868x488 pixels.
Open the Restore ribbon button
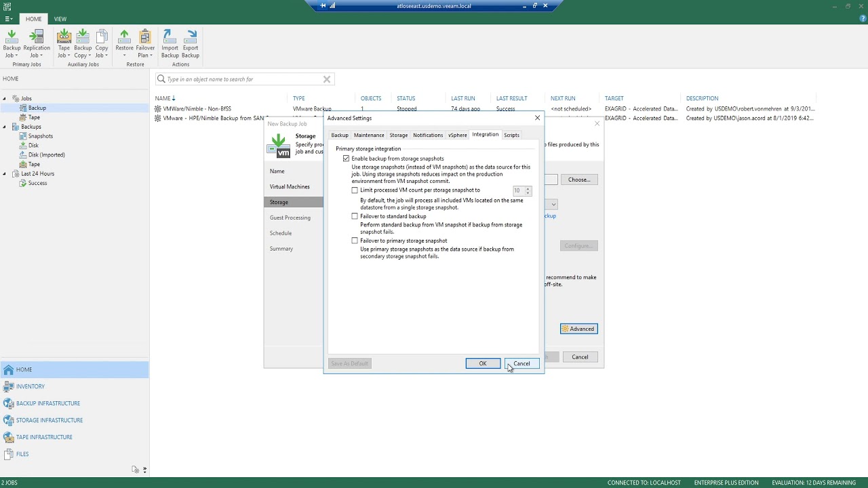click(124, 44)
